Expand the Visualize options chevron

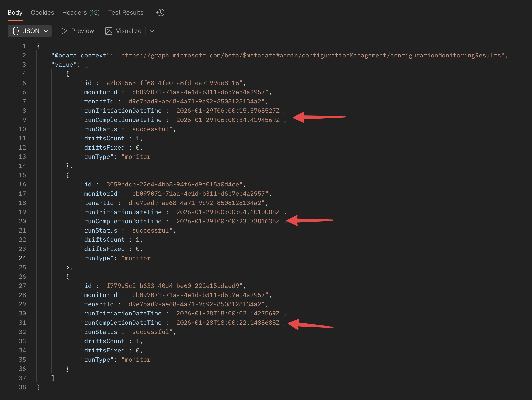click(152, 31)
